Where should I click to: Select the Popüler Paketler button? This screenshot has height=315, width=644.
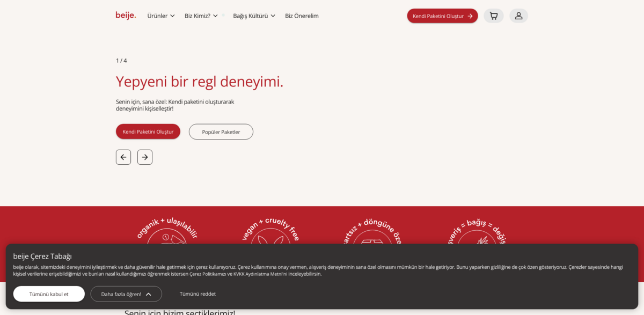[x=221, y=132]
